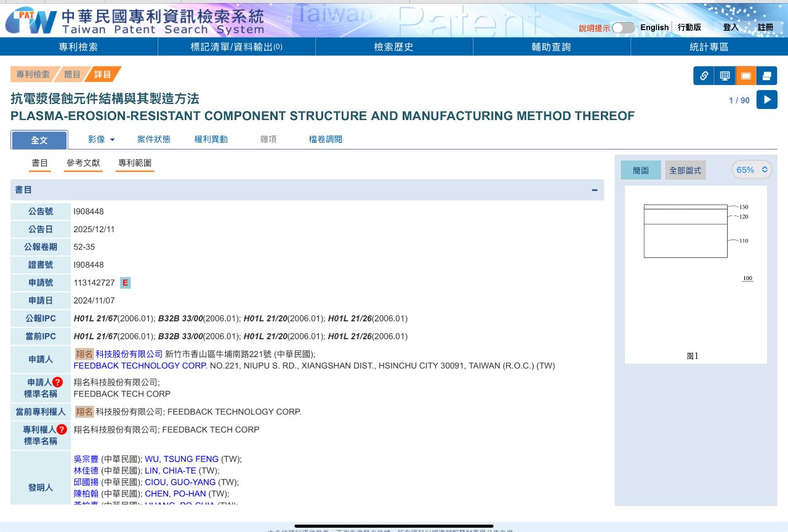Open 標記清單/資料輸出 menu
This screenshot has height=532, width=788.
click(x=236, y=47)
